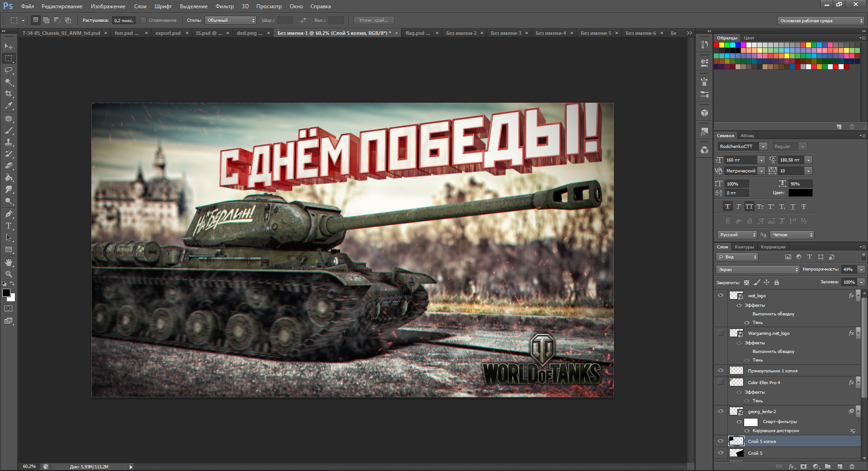The height and width of the screenshot is (471, 868).
Task: Switch to the Абзац panel tab
Action: click(747, 136)
